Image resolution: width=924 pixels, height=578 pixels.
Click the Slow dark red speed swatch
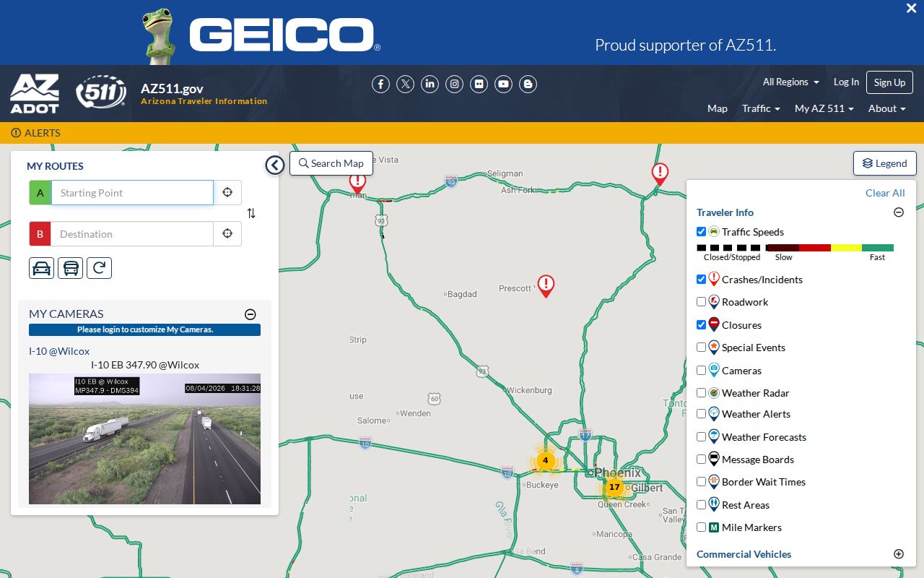coord(782,248)
